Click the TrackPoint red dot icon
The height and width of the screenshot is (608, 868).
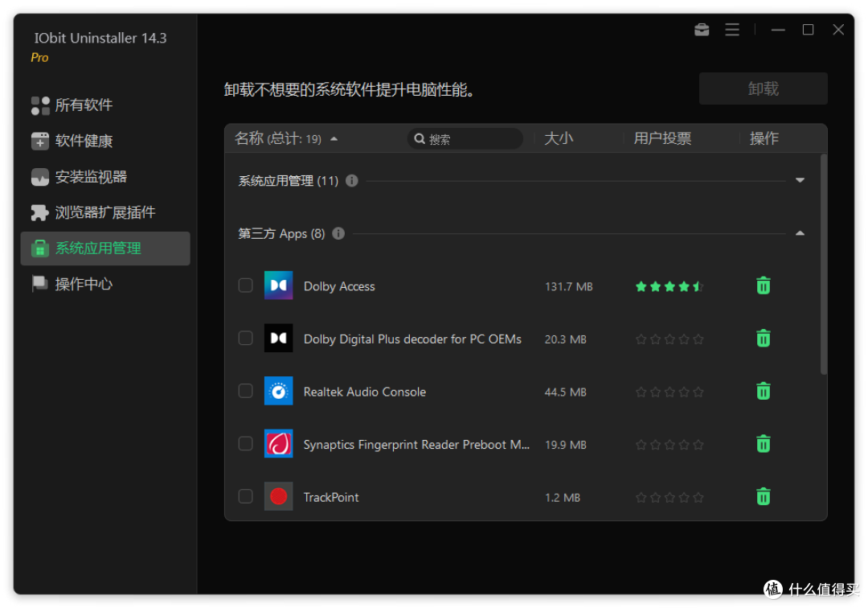coord(278,496)
